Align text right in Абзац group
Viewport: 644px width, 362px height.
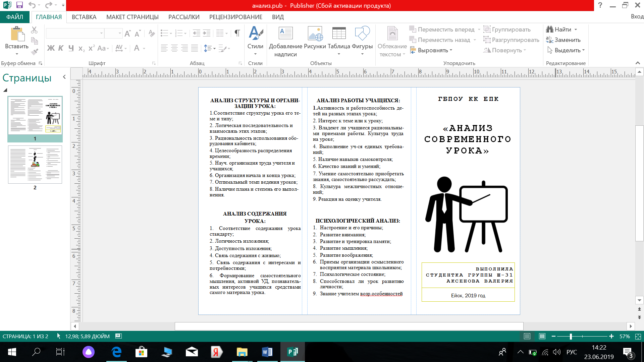pos(184,48)
